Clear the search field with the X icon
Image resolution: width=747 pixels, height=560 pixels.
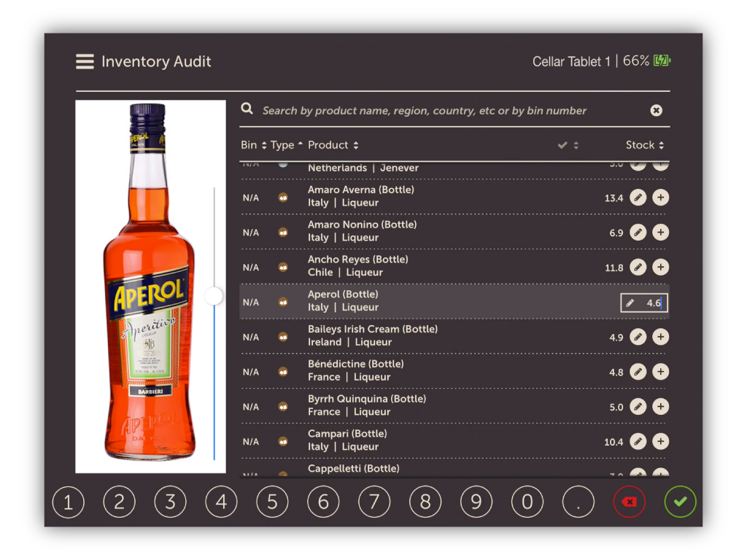pos(656,111)
